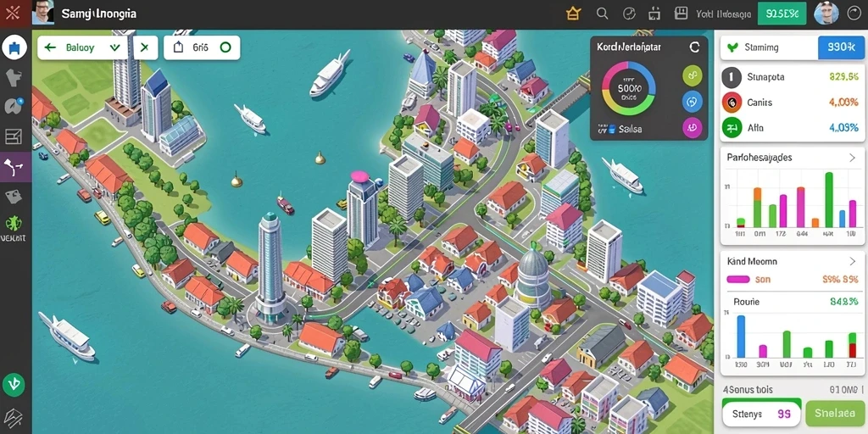Click the green alien icon above VEHEIT label
868x434 pixels.
14,224
